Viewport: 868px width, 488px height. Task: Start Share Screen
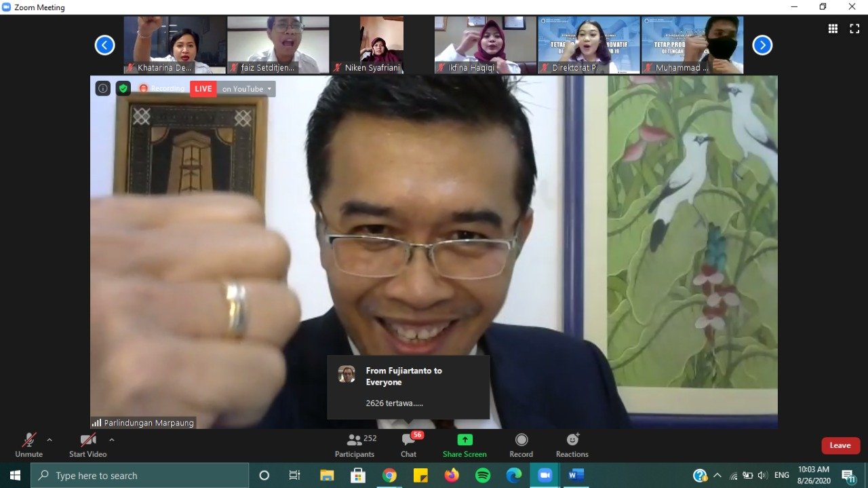465,445
